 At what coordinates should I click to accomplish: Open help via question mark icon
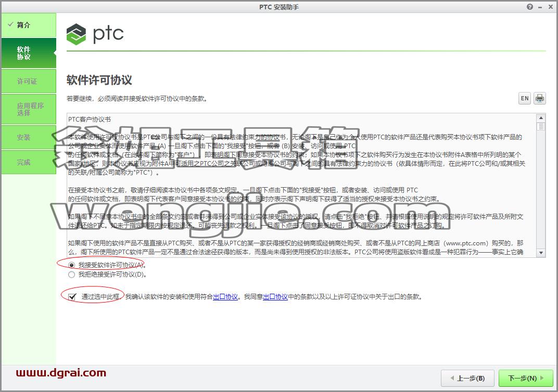(x=530, y=7)
